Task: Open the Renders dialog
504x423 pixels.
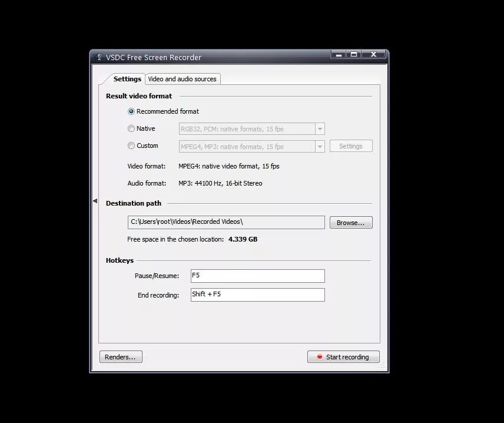Action: pyautogui.click(x=121, y=356)
